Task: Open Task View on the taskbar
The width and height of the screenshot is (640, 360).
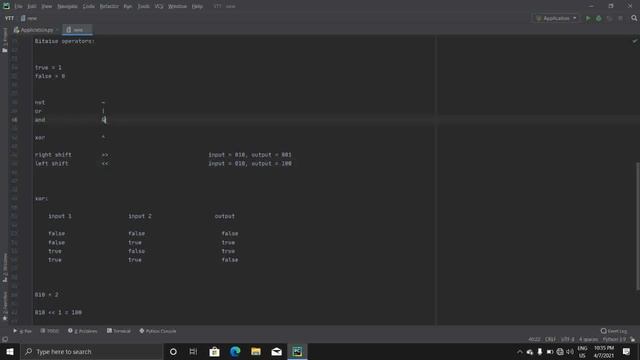Action: click(x=193, y=352)
